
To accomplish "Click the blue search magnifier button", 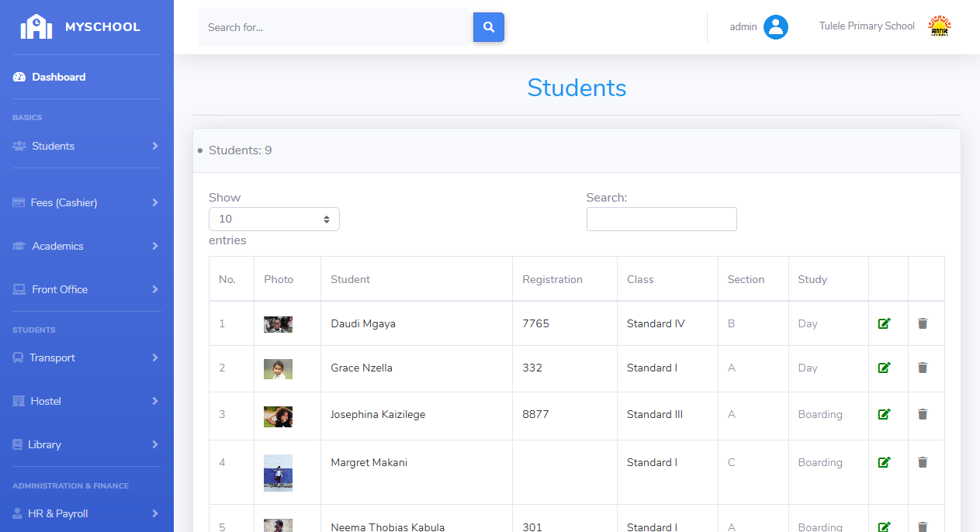I will [489, 27].
